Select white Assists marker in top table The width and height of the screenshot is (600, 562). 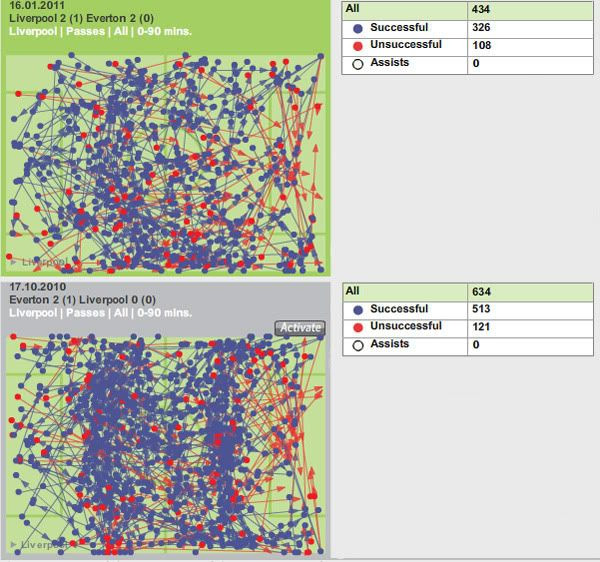pyautogui.click(x=358, y=64)
